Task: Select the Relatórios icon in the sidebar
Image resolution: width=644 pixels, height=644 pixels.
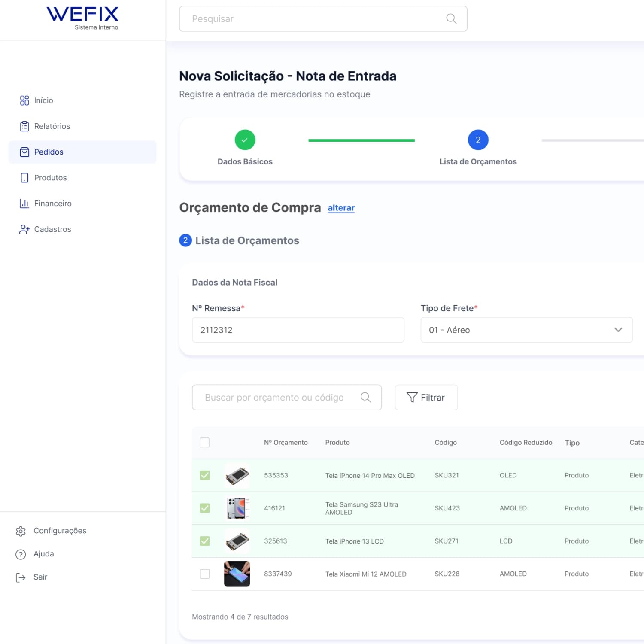Action: [x=24, y=126]
